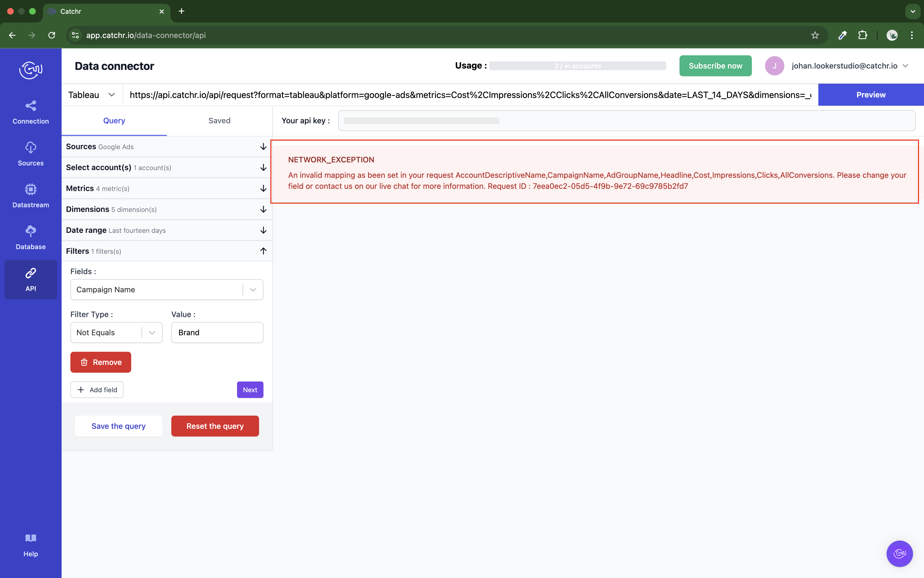Close the Catchr browser tab
Viewport: 924px width, 578px height.
pos(161,12)
